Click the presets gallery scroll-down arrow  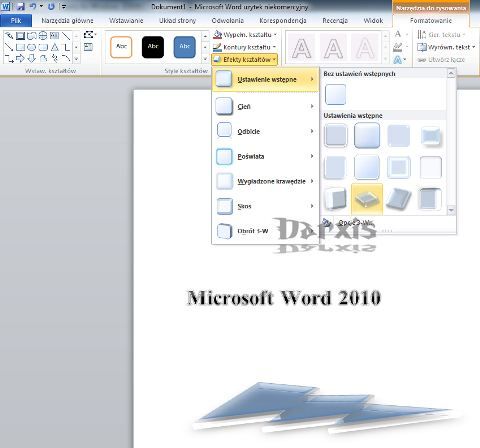pyautogui.click(x=451, y=210)
